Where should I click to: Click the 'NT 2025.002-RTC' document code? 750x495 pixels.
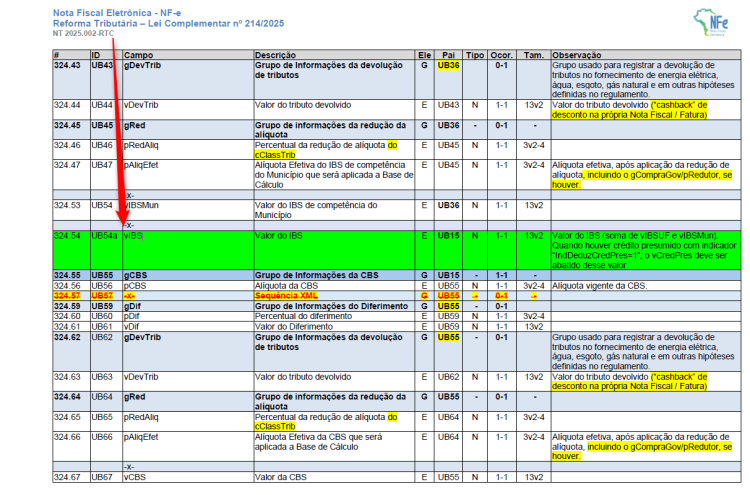coord(83,33)
